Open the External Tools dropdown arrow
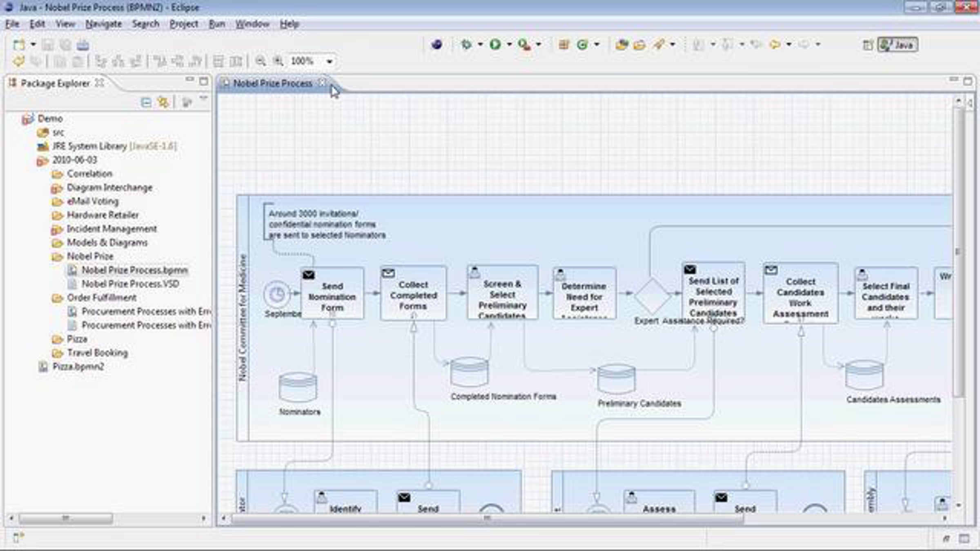 [x=539, y=44]
